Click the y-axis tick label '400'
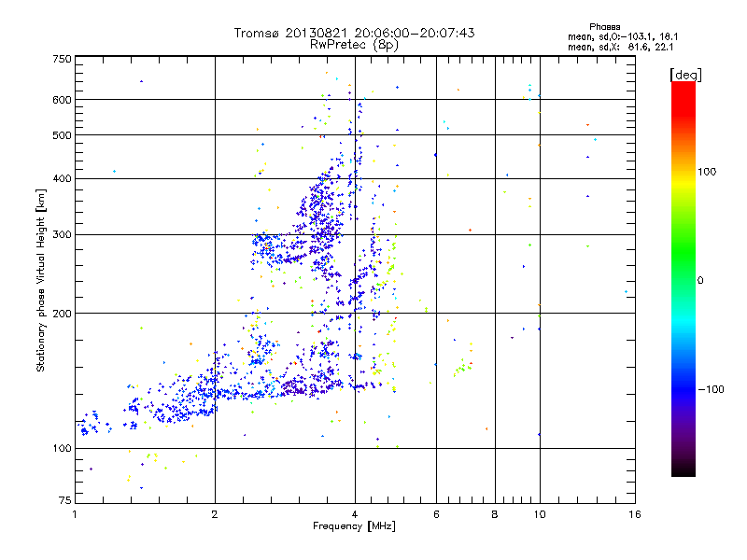The height and width of the screenshot is (560, 747). [63, 178]
